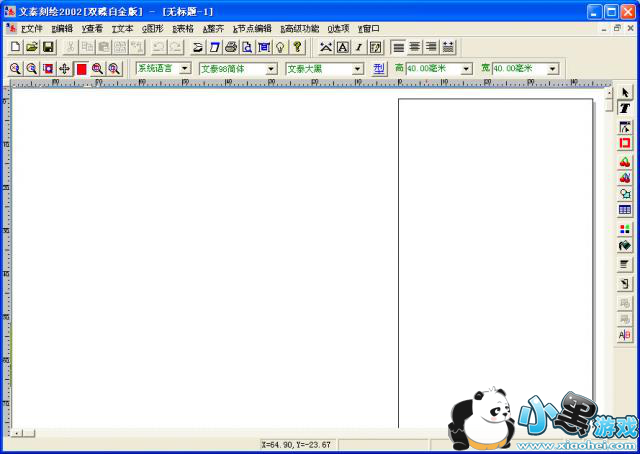Open the 文本 menu

122,29
